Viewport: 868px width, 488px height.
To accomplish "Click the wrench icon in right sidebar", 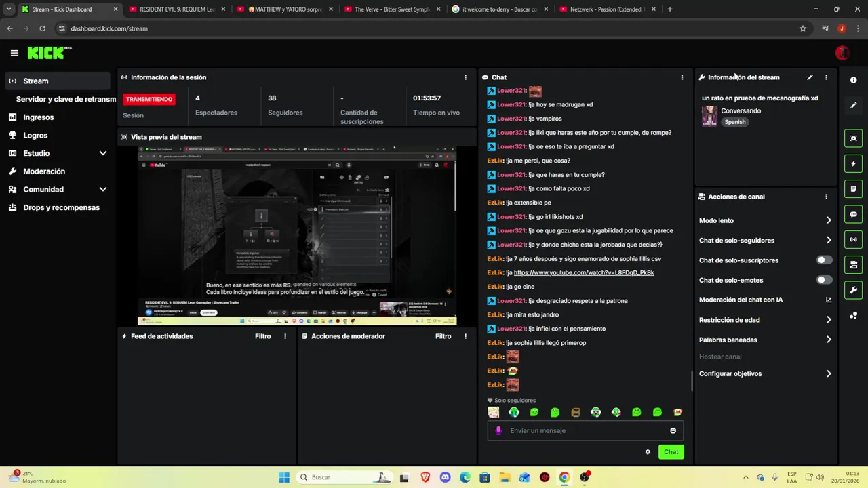I will pyautogui.click(x=853, y=290).
